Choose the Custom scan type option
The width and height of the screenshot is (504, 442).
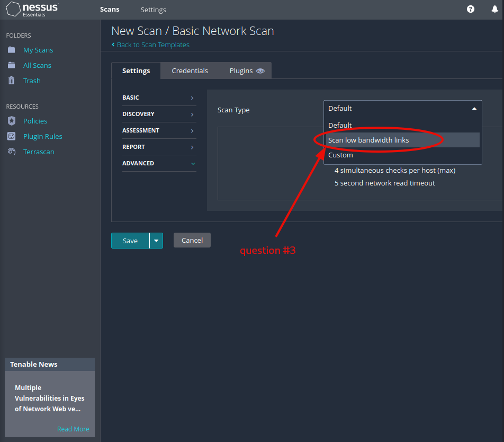pyautogui.click(x=340, y=155)
